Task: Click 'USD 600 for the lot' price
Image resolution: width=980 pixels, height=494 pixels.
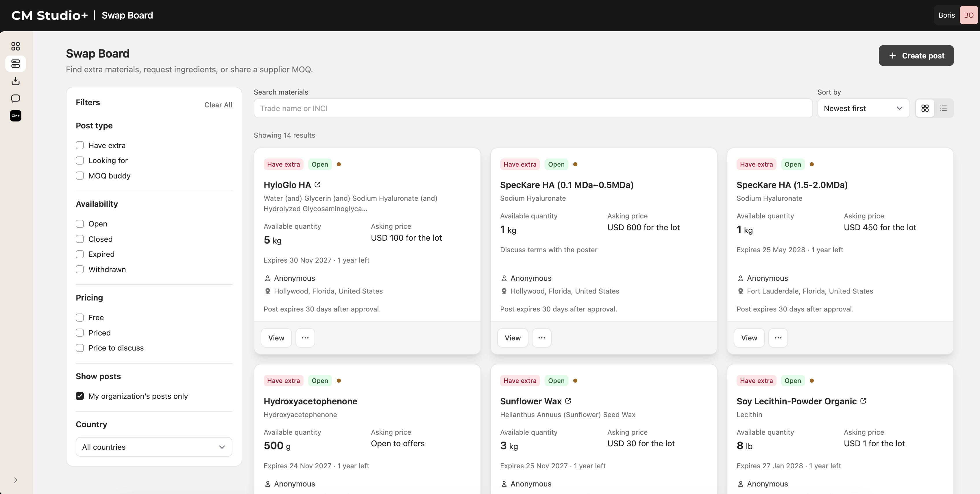Action: (x=643, y=227)
